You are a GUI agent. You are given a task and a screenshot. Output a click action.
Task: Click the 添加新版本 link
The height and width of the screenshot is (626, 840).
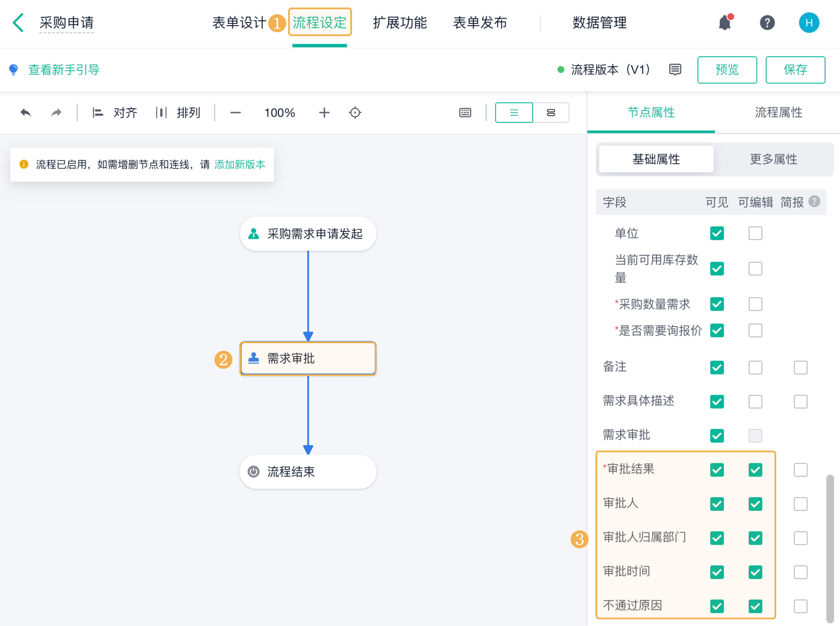point(240,164)
